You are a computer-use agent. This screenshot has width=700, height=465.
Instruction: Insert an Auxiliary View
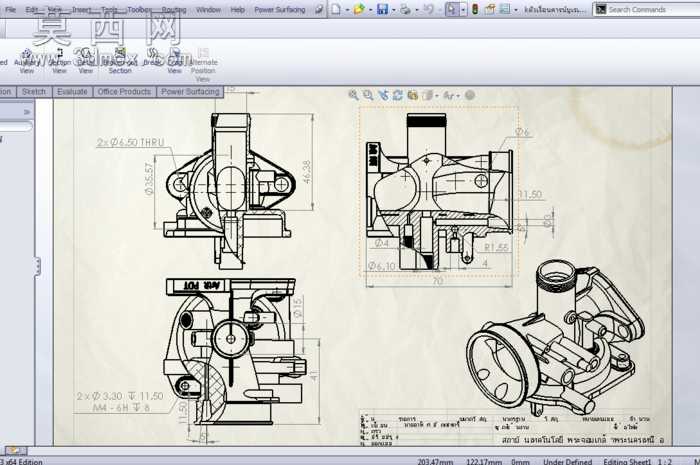tap(26, 62)
